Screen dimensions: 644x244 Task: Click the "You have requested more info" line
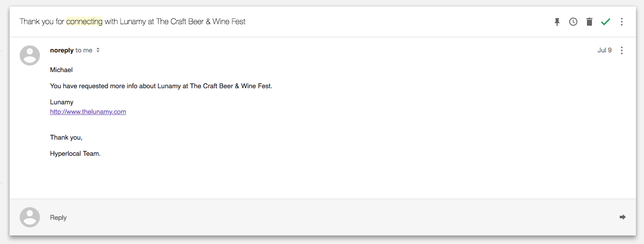click(161, 86)
